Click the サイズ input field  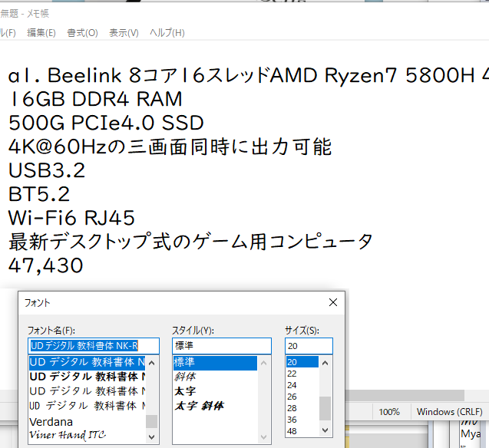[309, 346]
